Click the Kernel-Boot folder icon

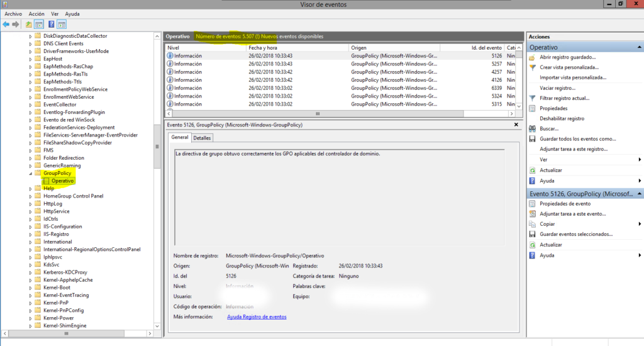38,287
